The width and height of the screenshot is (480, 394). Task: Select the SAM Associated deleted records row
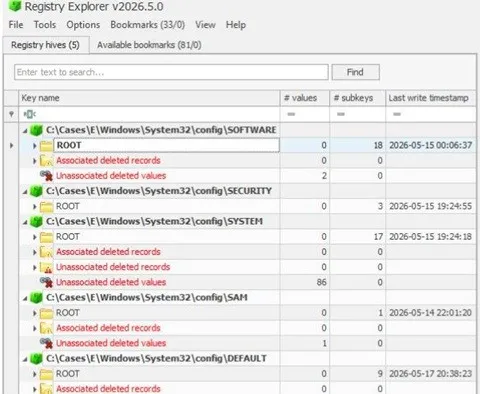tap(247, 328)
